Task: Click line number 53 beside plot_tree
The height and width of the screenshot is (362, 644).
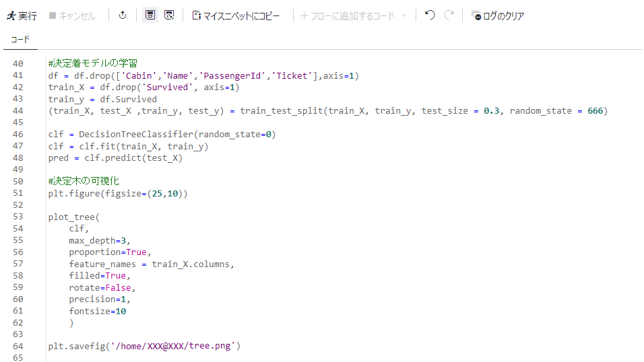Action: 18,216
